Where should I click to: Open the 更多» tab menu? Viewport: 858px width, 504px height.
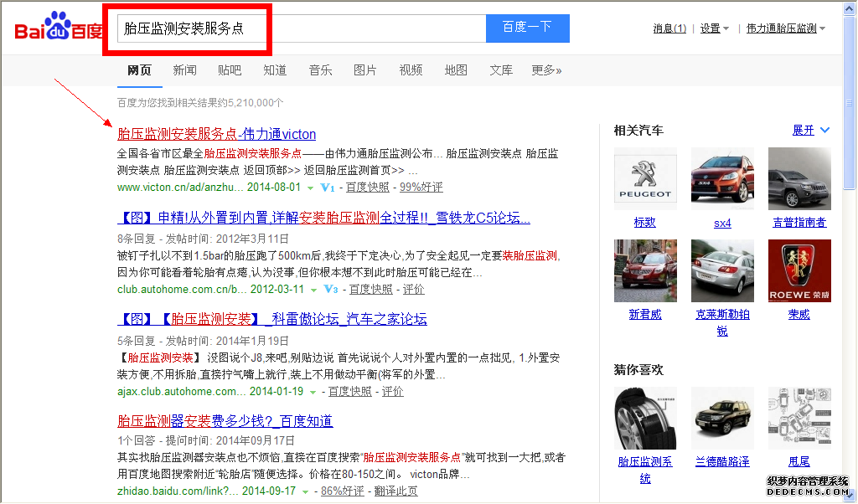coord(546,70)
